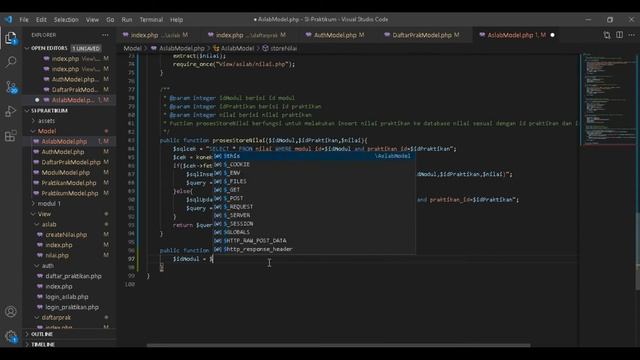640x360 pixels.
Task: Open the Run and Debug icon
Action: pyautogui.click(x=11, y=111)
